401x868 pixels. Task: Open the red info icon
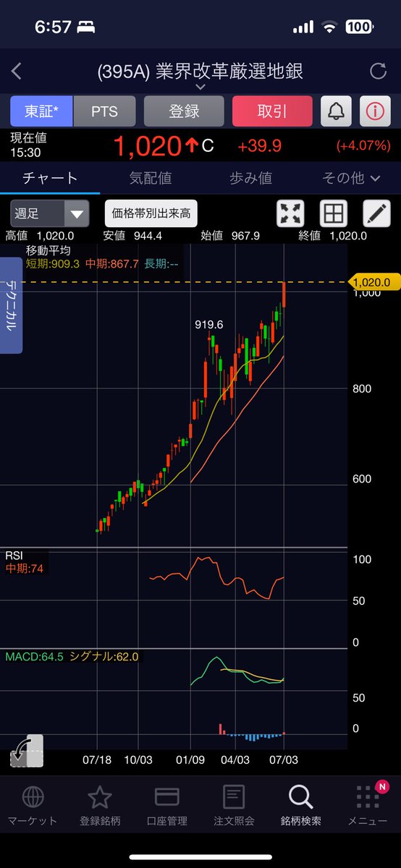(x=375, y=111)
